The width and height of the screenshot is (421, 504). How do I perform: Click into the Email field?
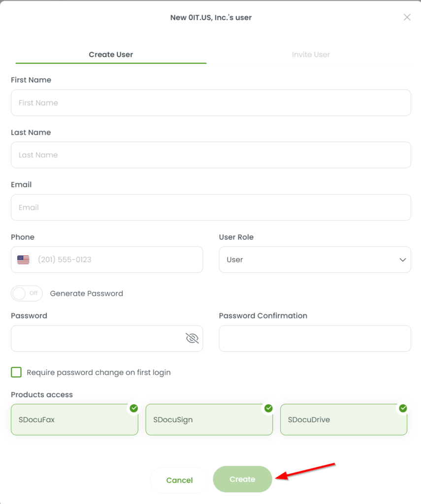point(211,207)
